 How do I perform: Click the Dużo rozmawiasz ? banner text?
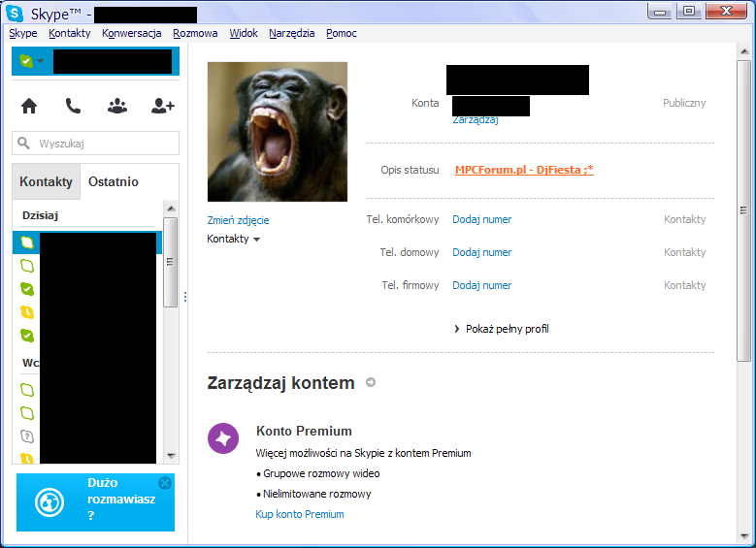tap(121, 499)
